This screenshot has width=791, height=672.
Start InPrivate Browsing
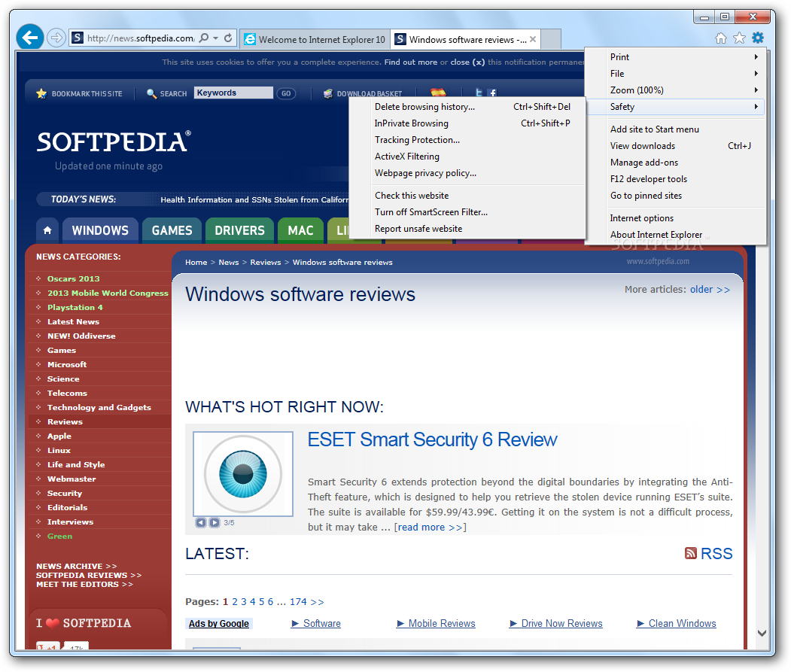(467, 123)
